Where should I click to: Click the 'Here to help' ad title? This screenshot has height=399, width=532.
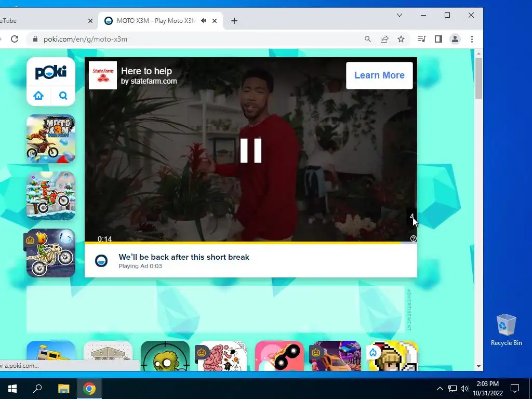[x=147, y=71]
